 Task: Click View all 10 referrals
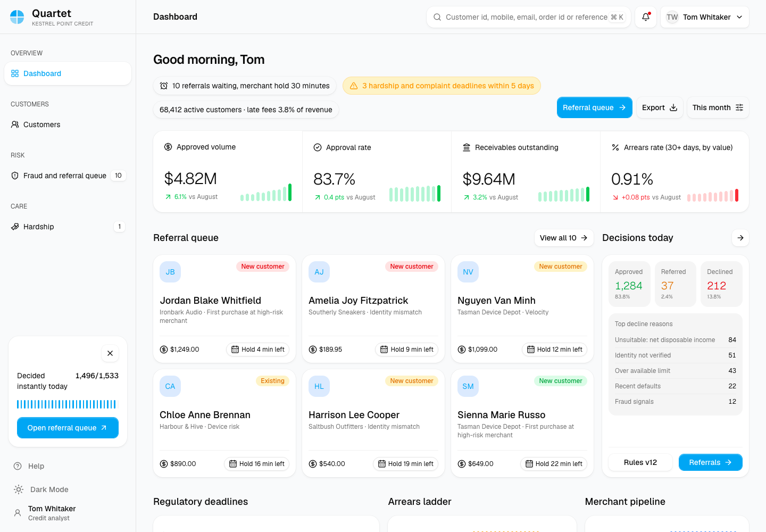pyautogui.click(x=564, y=238)
